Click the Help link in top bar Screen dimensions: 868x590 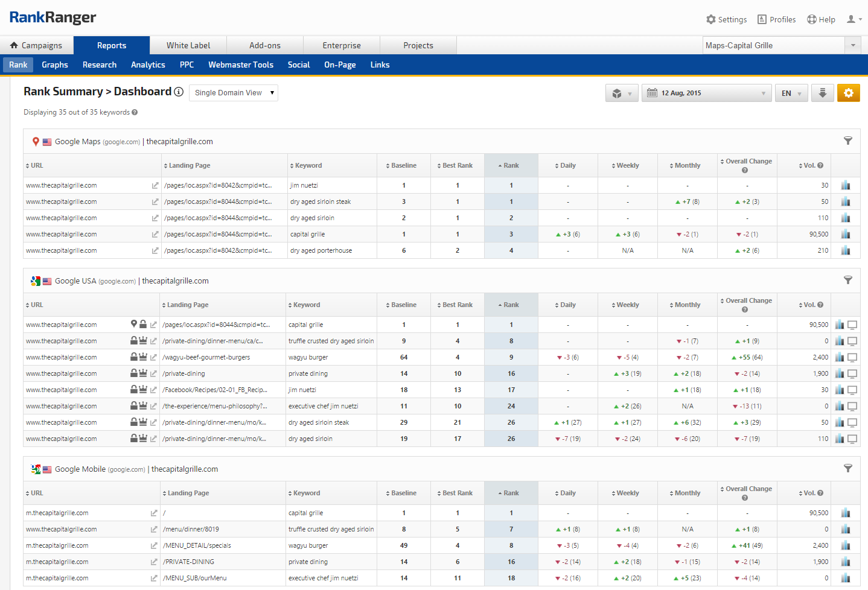[821, 19]
